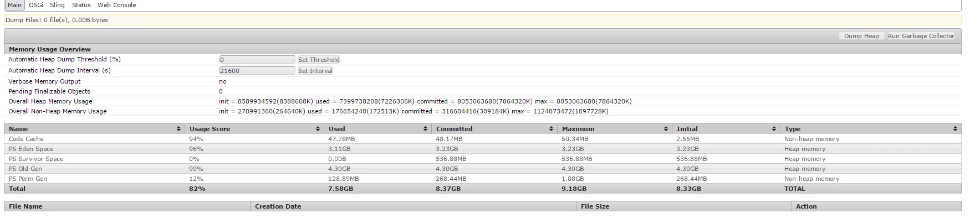Click the 2.56MB initial value
The width and height of the screenshot is (980, 218).
click(688, 139)
